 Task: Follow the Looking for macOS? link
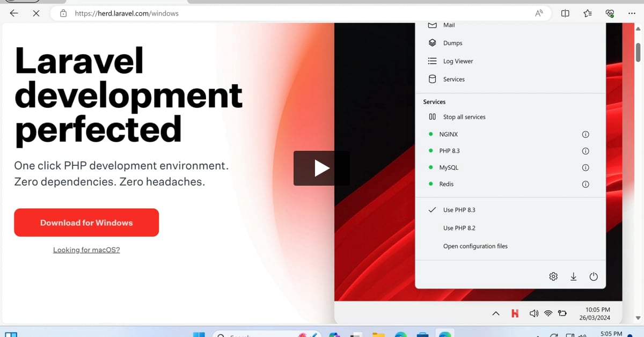(86, 250)
